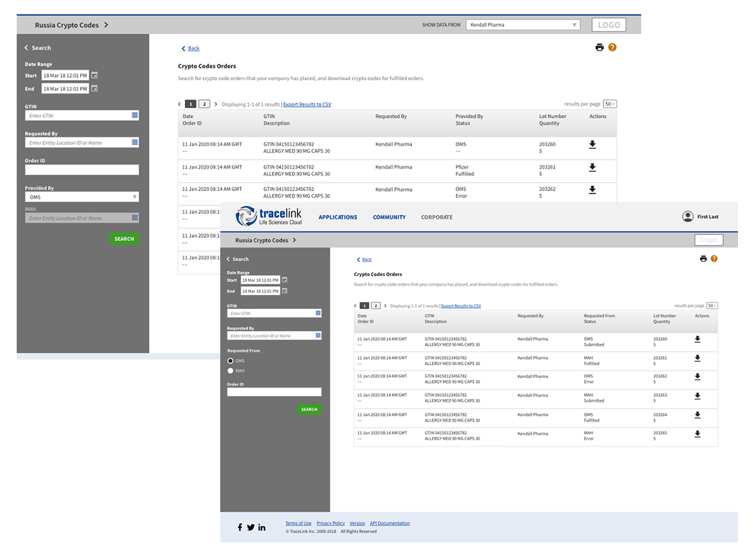
Task: Download codes for lot 203264 in front window
Action: [697, 415]
